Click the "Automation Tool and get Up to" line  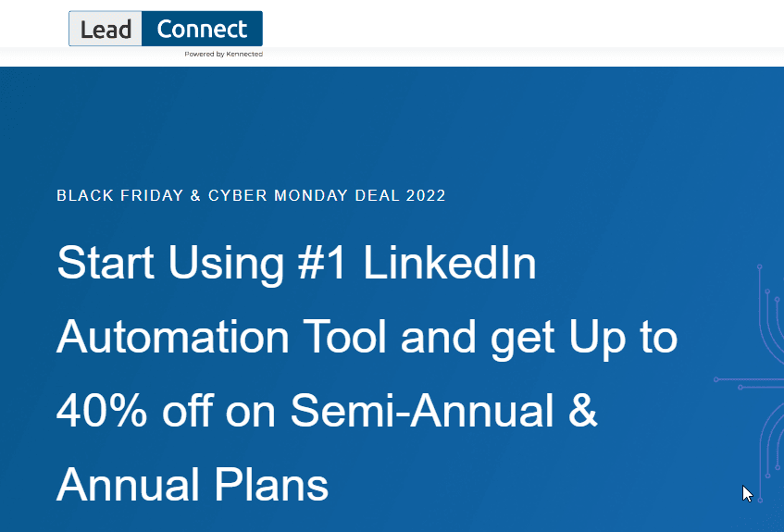(x=367, y=338)
